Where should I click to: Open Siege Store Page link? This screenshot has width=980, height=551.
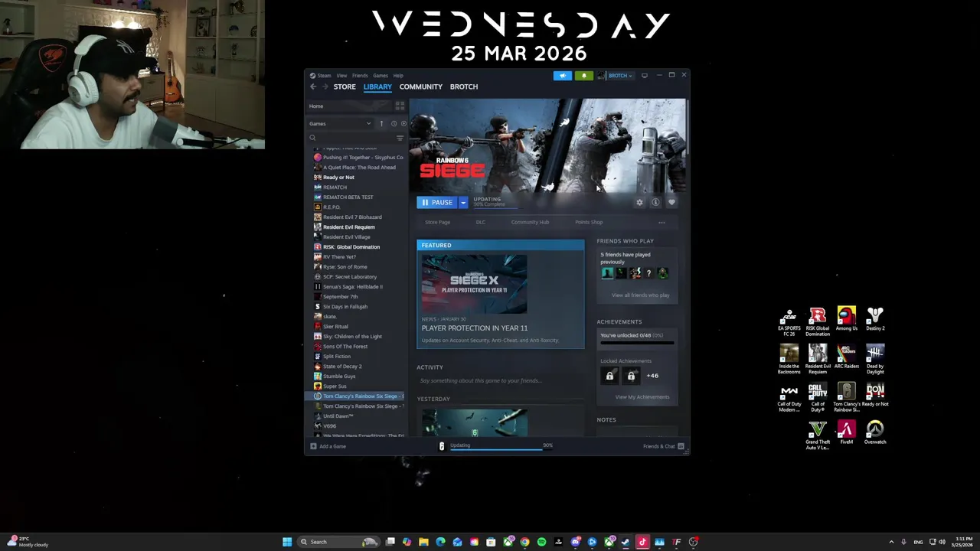click(438, 223)
